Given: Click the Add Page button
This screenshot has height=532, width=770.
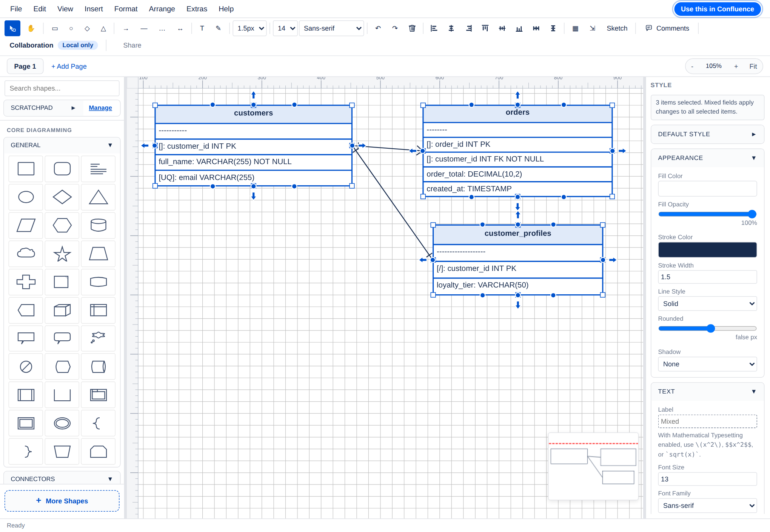Looking at the screenshot, I should 69,66.
